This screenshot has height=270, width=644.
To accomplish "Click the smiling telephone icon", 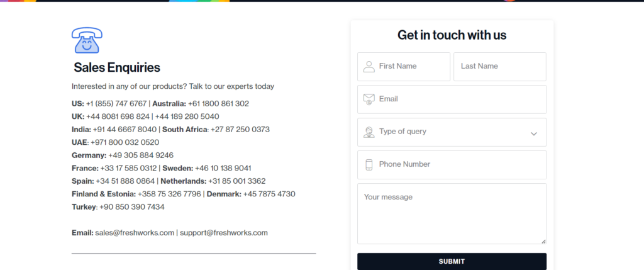I will (x=87, y=40).
